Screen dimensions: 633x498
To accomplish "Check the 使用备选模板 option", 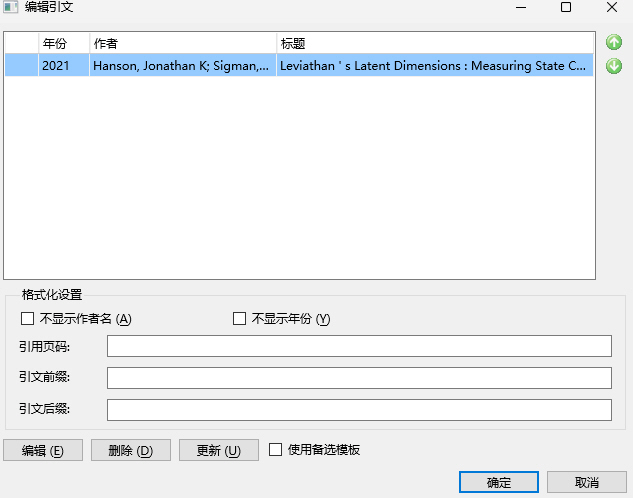I will pos(277,450).
